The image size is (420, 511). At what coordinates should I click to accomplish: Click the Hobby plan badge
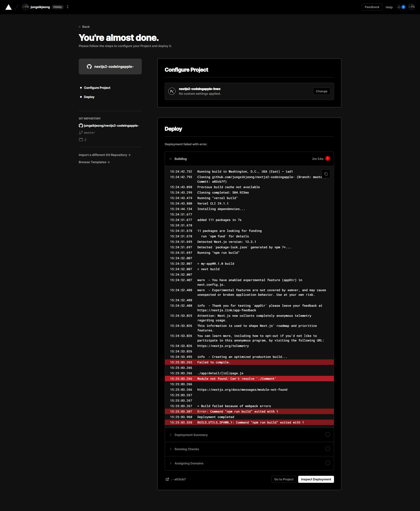(x=58, y=7)
